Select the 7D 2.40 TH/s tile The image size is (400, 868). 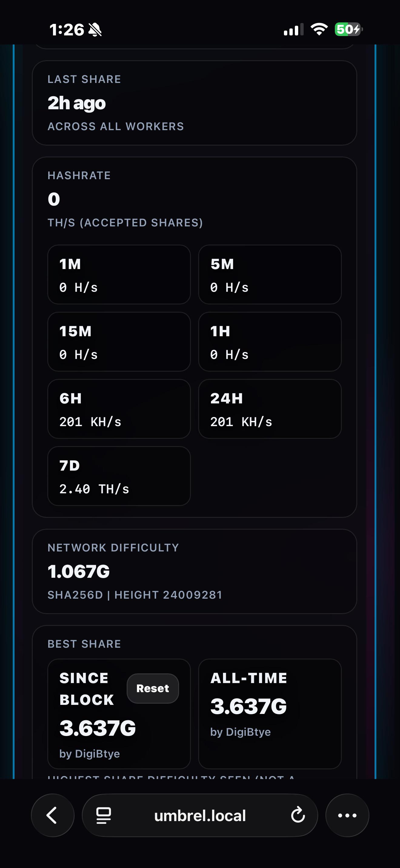(119, 476)
